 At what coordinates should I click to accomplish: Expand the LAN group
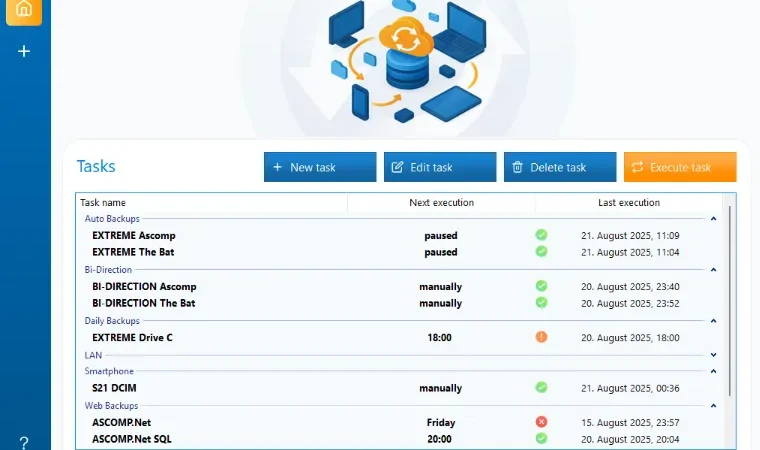(x=713, y=355)
